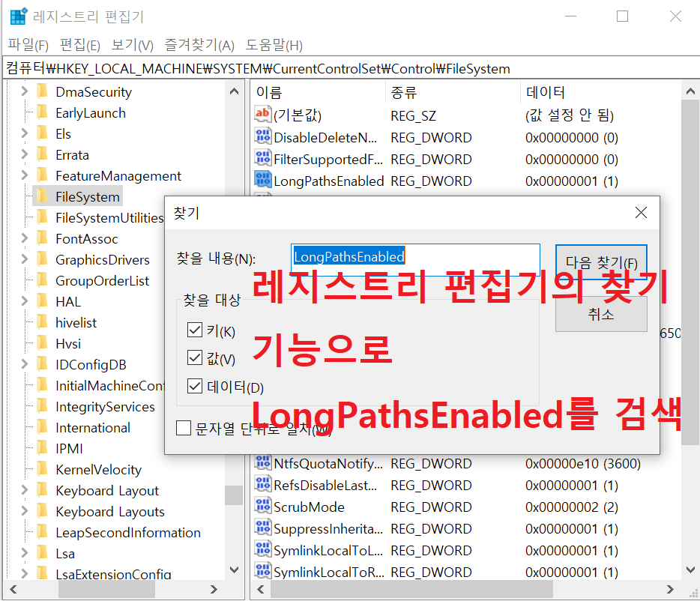700x601 pixels.
Task: Open the 편집(E) menu
Action: click(x=80, y=45)
